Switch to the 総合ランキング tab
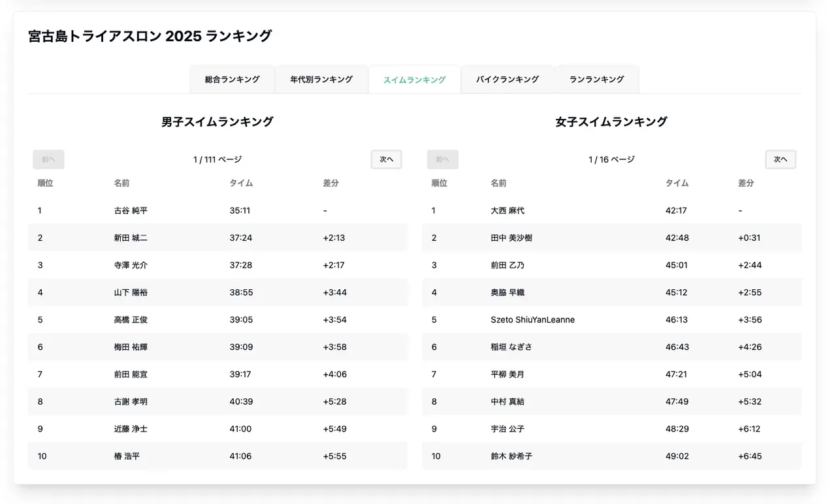The height and width of the screenshot is (504, 836). point(233,79)
